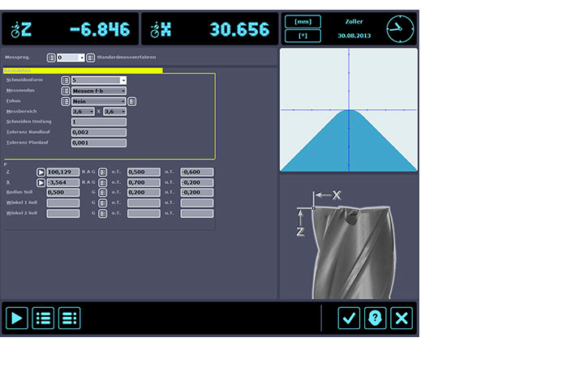Open tolerance table icon in Winkel 2 Soll row
The height and width of the screenshot is (389, 588).
[103, 213]
